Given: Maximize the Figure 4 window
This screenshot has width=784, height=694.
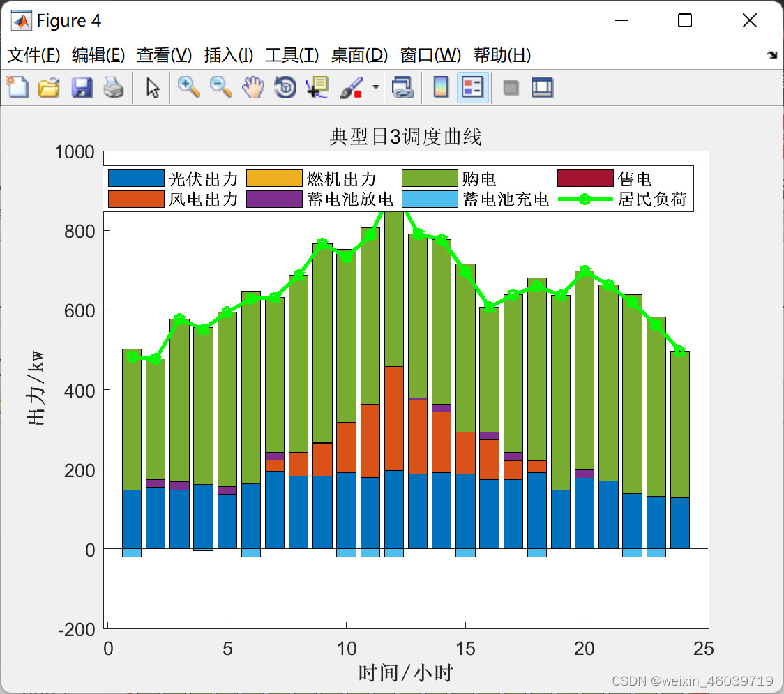Looking at the screenshot, I should point(685,20).
